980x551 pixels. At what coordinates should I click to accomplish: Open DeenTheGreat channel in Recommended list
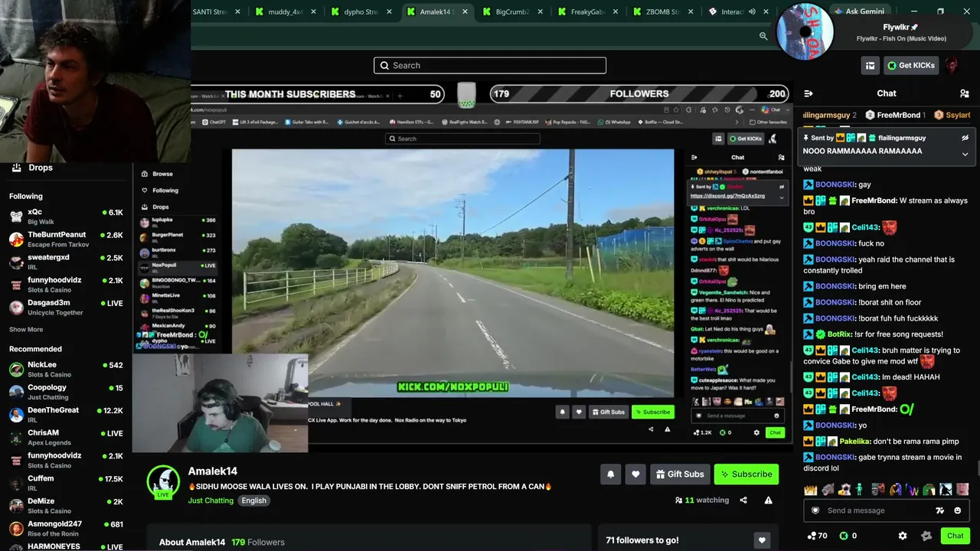tap(65, 415)
